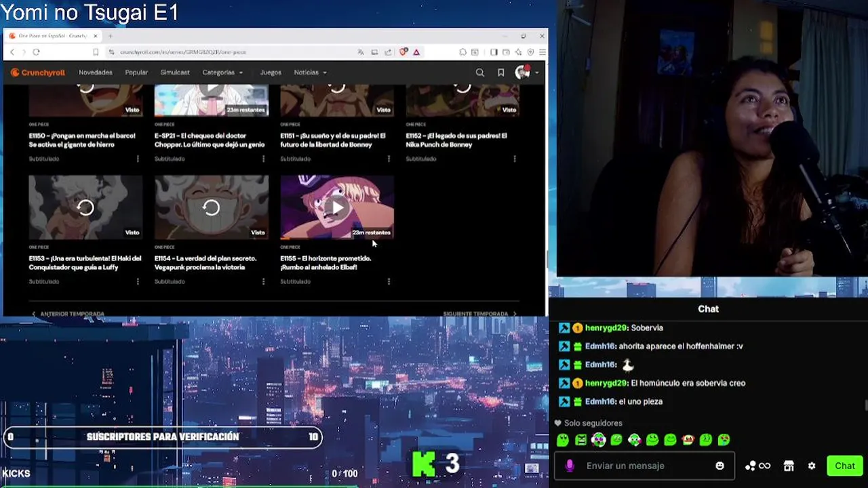The image size is (868, 488).
Task: Click the Brave Rewards triangle icon
Action: point(416,52)
